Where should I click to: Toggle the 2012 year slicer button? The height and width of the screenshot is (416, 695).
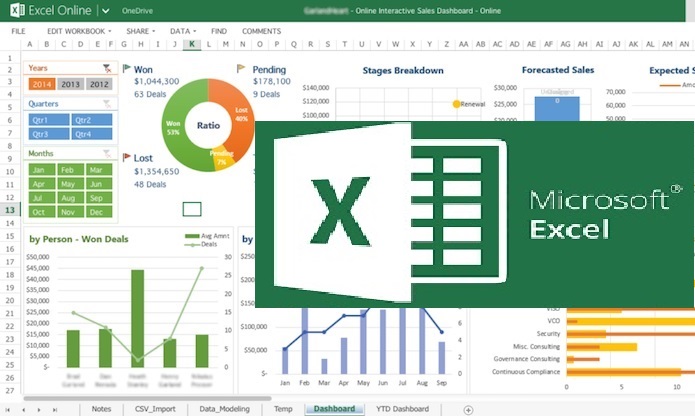pyautogui.click(x=99, y=84)
